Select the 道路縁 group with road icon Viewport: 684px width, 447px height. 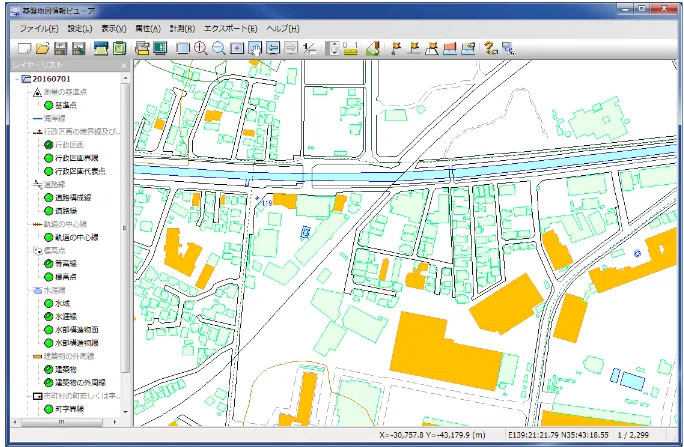pyautogui.click(x=55, y=184)
